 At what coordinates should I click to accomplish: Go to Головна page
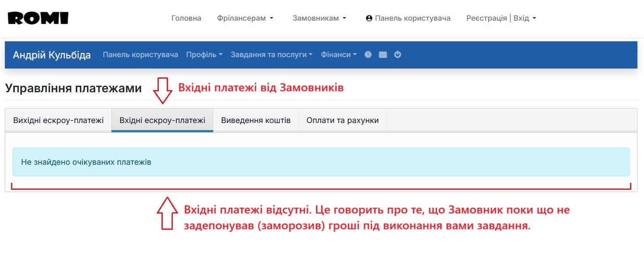tap(186, 18)
